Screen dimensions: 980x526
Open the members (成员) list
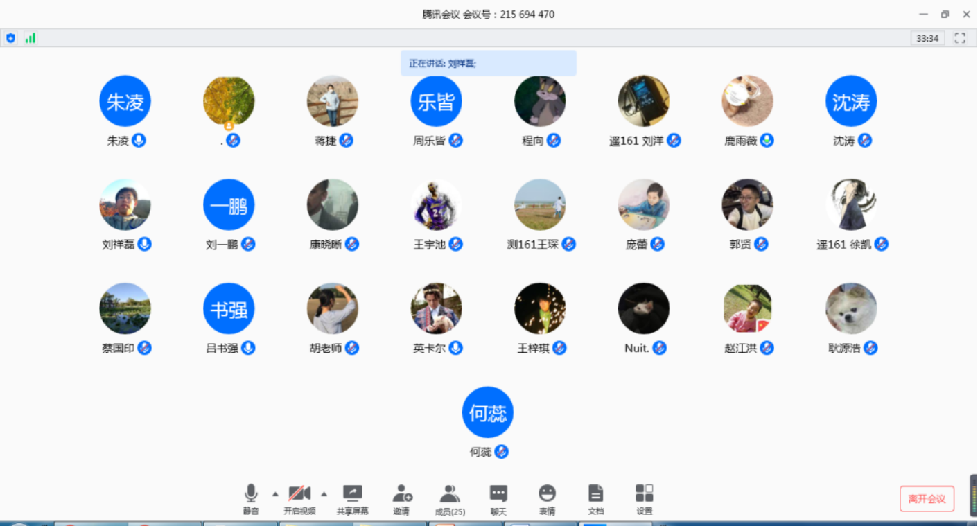[450, 499]
